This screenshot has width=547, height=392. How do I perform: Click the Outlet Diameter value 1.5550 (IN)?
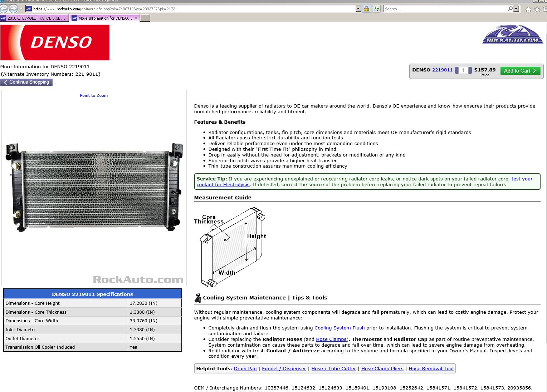(142, 339)
